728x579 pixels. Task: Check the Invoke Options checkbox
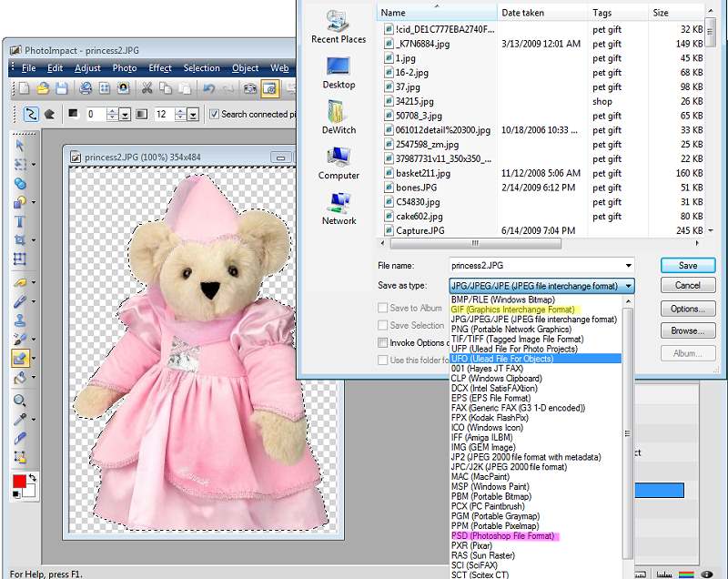pos(383,342)
